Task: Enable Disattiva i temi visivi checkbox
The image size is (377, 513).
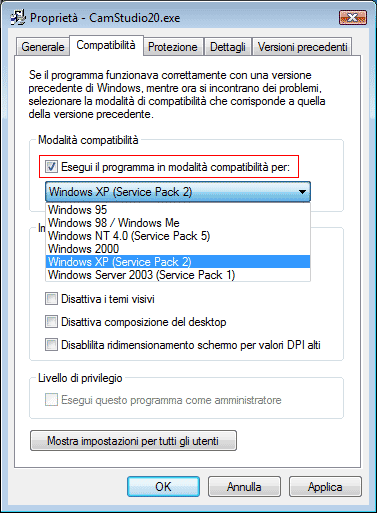Action: (x=51, y=299)
